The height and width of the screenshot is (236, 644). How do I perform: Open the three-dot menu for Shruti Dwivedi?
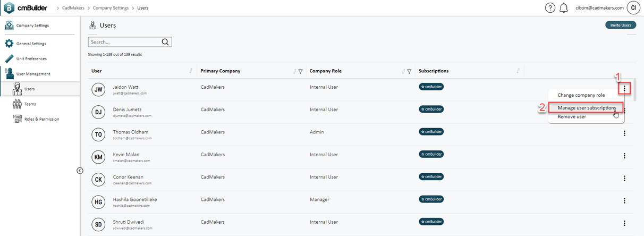624,223
